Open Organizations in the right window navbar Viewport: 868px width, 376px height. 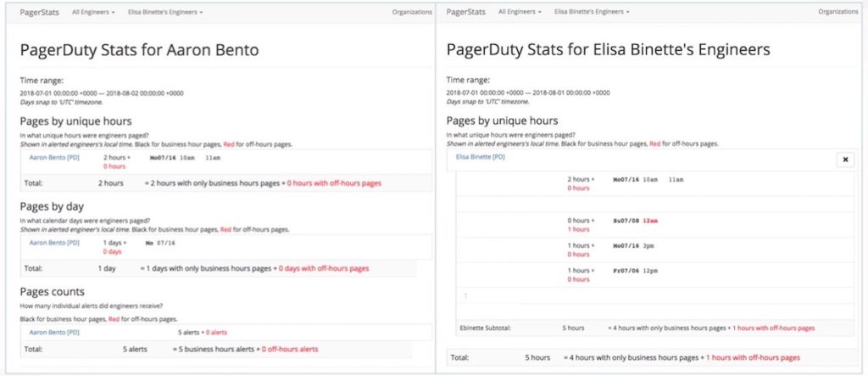click(838, 12)
